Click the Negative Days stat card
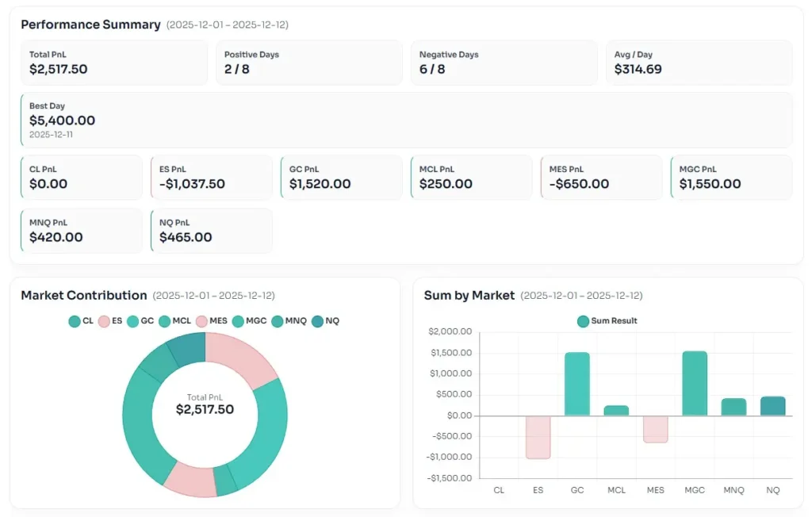The image size is (812, 517). point(504,63)
